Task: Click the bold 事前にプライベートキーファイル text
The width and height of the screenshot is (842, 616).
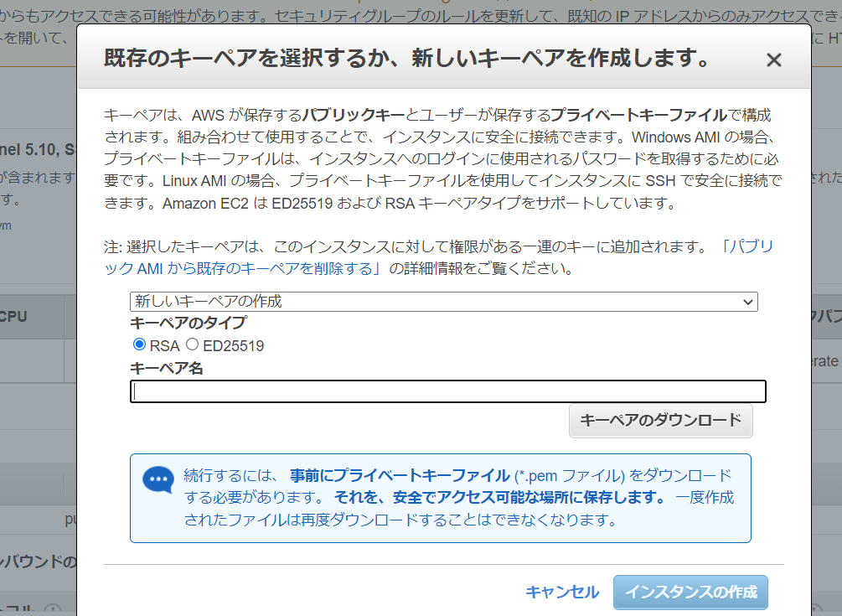Action: coord(400,476)
